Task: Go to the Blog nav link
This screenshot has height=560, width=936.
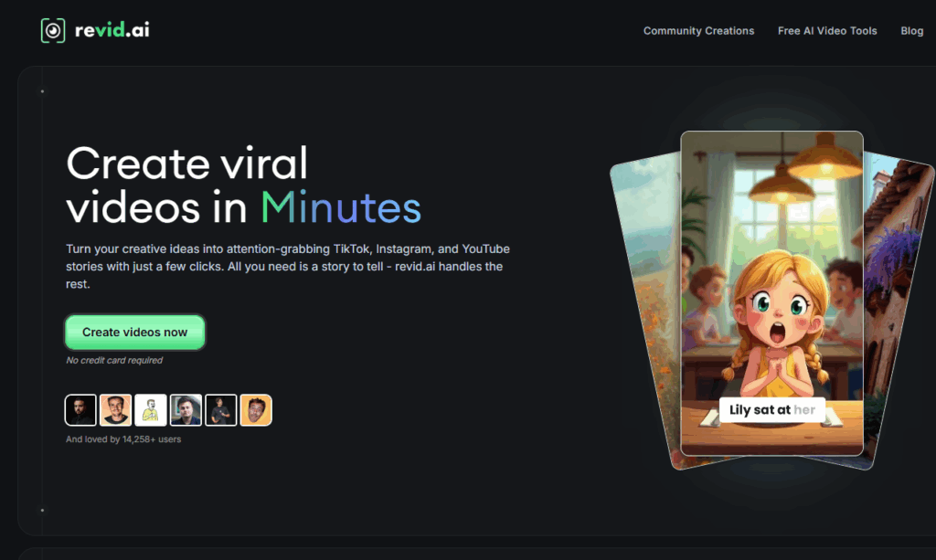Action: click(911, 31)
